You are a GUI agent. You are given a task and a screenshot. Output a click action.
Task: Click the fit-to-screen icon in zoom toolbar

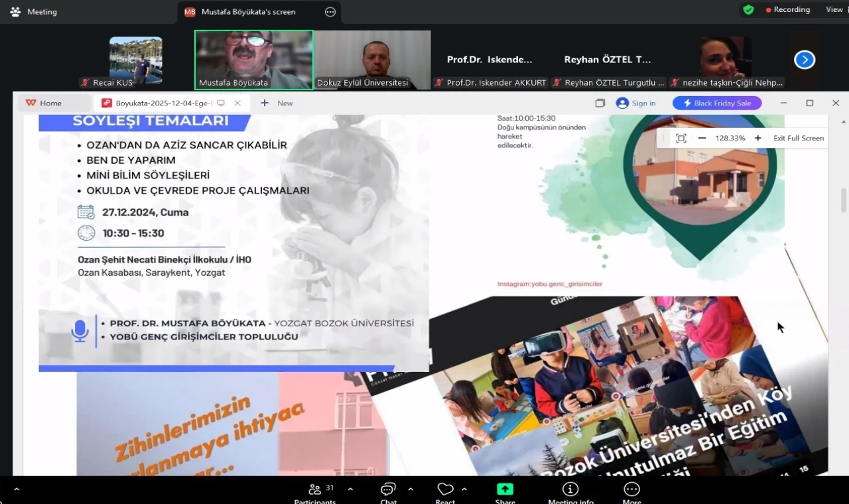pyautogui.click(x=681, y=138)
